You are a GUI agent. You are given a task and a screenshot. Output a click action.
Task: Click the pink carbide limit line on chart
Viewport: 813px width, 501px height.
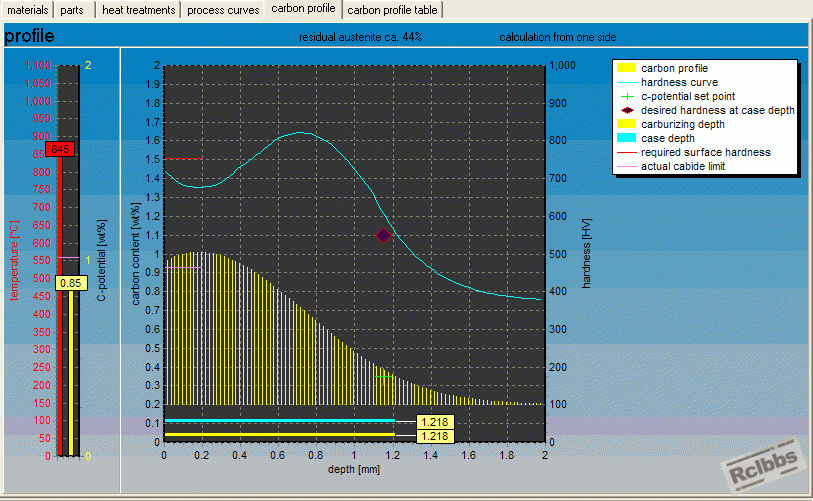[x=183, y=268]
